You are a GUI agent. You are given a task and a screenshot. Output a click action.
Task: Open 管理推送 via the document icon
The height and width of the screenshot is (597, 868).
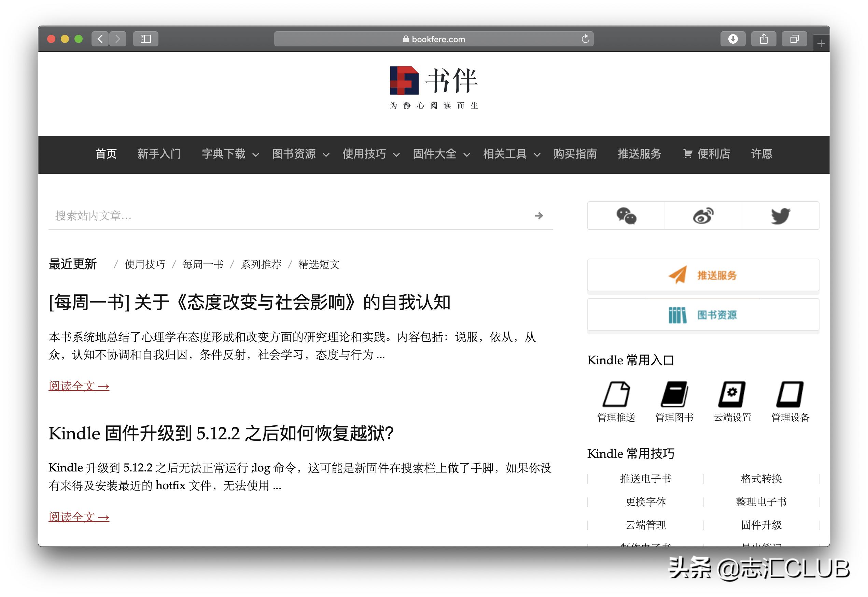coord(616,395)
